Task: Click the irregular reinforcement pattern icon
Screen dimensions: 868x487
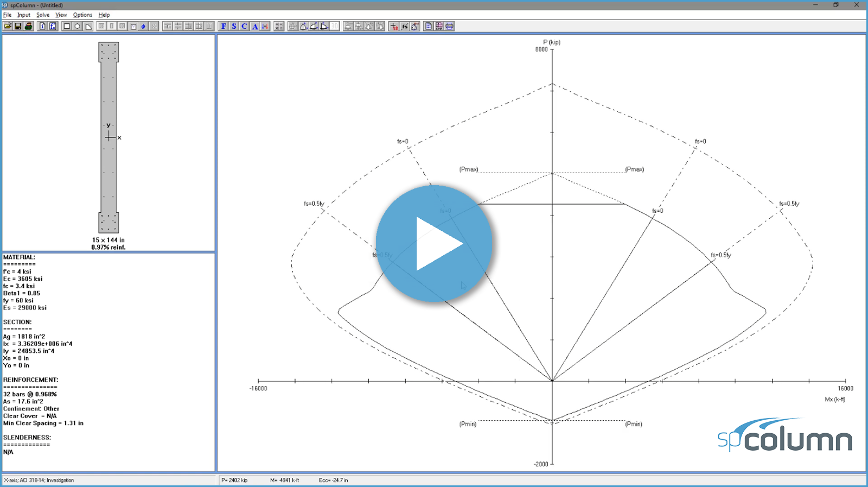Action: pyautogui.click(x=133, y=26)
